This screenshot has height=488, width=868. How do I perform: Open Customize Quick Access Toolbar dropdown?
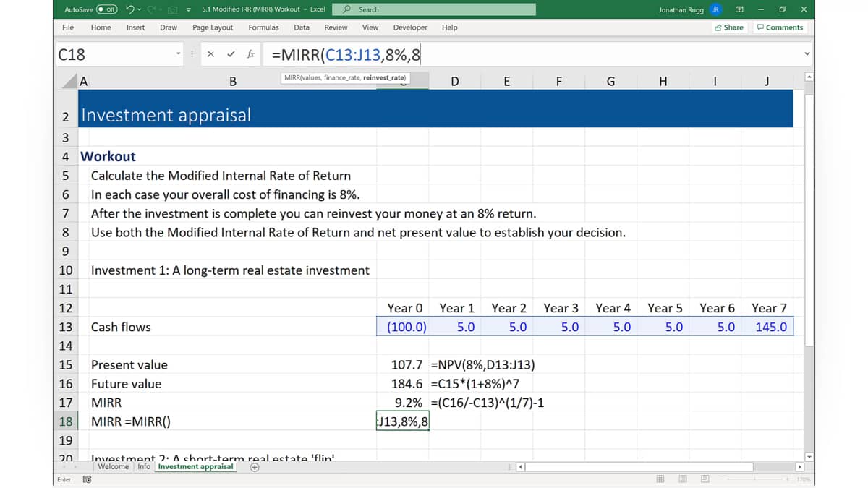click(x=188, y=9)
